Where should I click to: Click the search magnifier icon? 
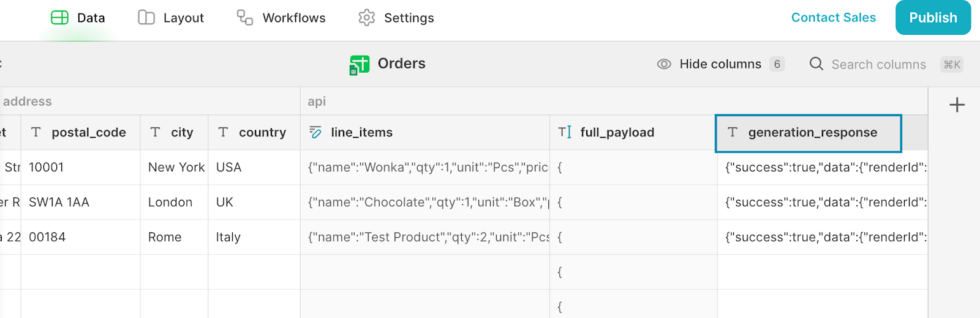[x=816, y=64]
